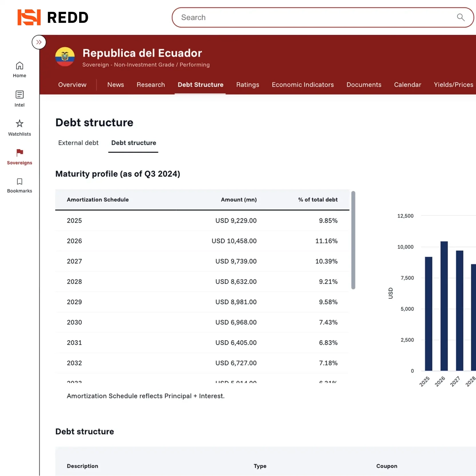Viewport: 476px width, 476px height.
Task: Switch to External debt sub-tab
Action: click(78, 143)
